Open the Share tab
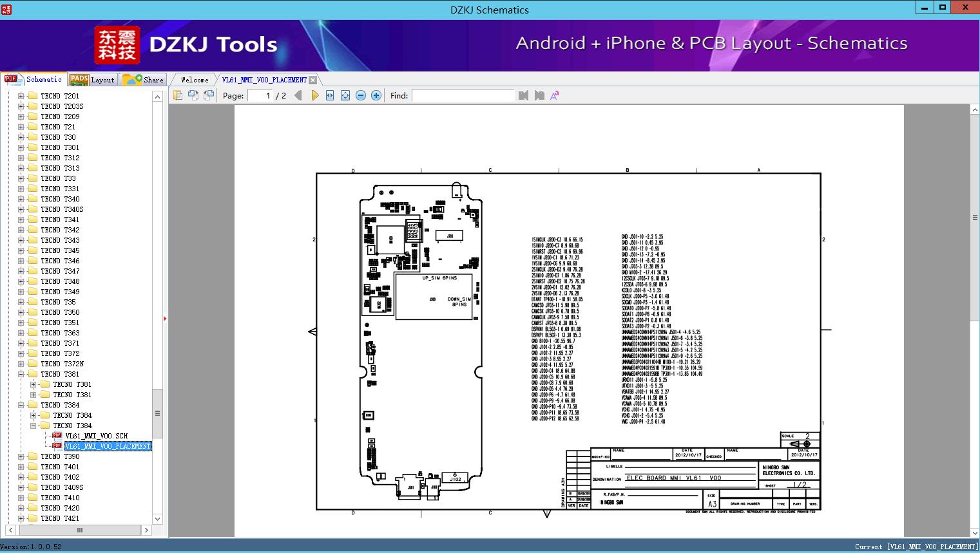The width and height of the screenshot is (980, 553). 144,80
